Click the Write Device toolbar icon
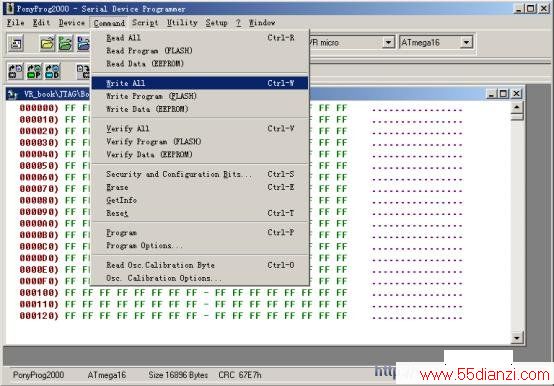This screenshot has height=386, width=554. (83, 71)
